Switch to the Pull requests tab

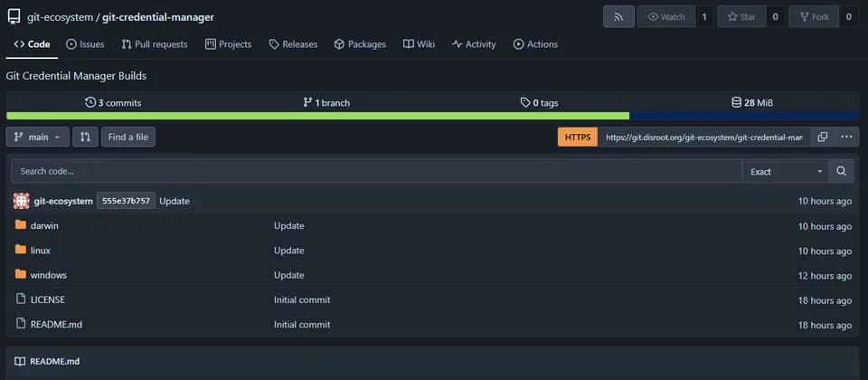click(x=155, y=44)
